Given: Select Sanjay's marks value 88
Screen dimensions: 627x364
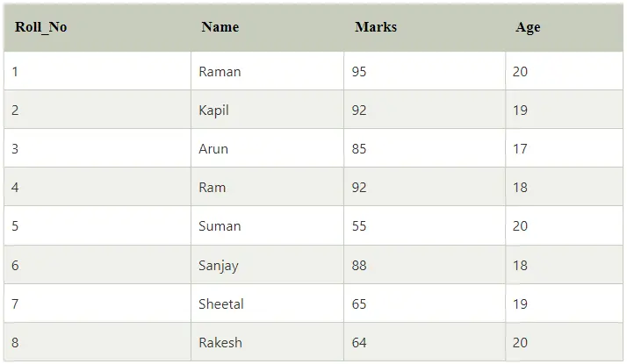Looking at the screenshot, I should point(424,265).
